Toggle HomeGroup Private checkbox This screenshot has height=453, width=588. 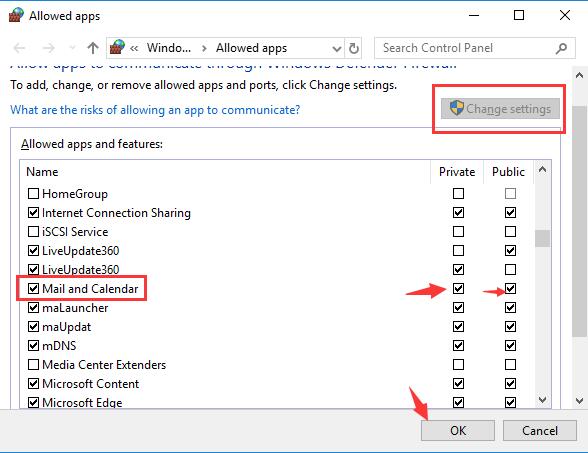tap(458, 194)
